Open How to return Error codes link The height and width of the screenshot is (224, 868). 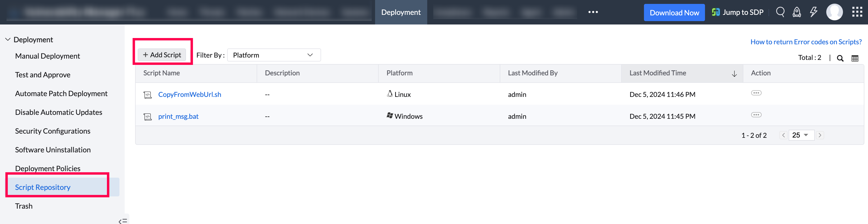[x=806, y=42]
